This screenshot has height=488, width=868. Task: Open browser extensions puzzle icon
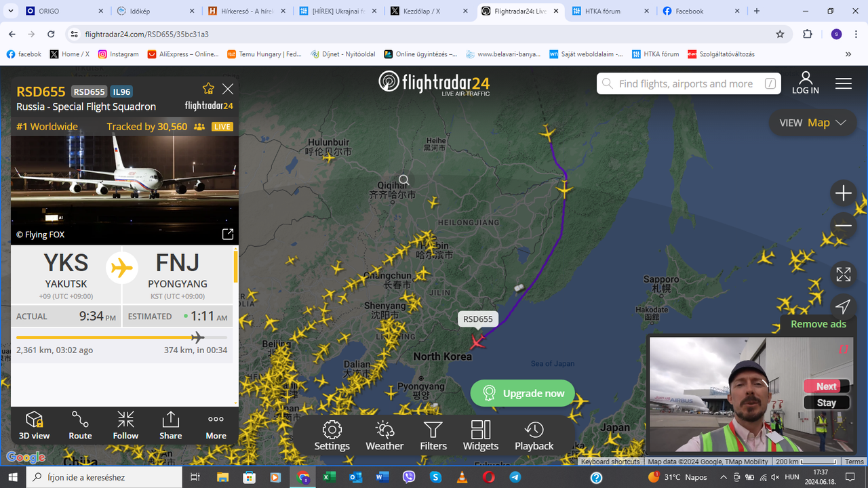tap(807, 34)
